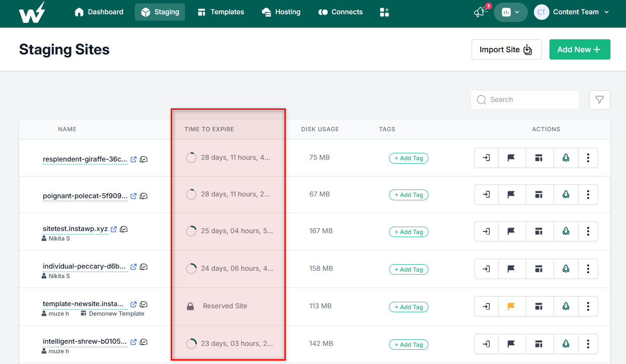Viewport: 626px width, 364px height.
Task: Click the Search input field
Action: click(525, 100)
